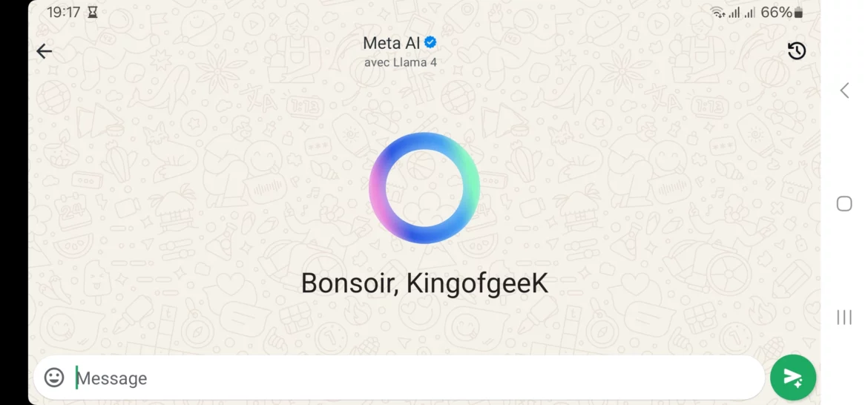Tap the colorful Meta AI ring logo
The image size is (868, 405).
(424, 188)
